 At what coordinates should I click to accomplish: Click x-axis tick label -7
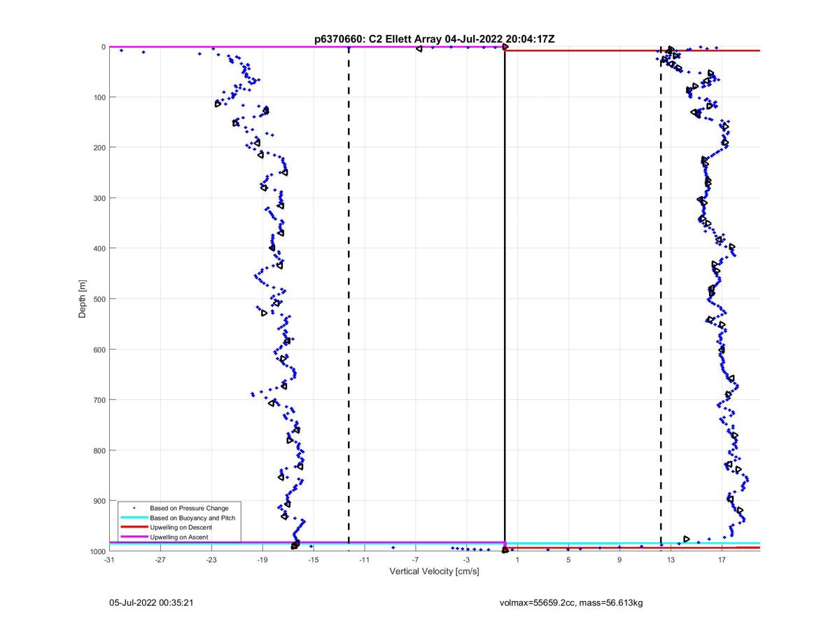click(x=415, y=560)
